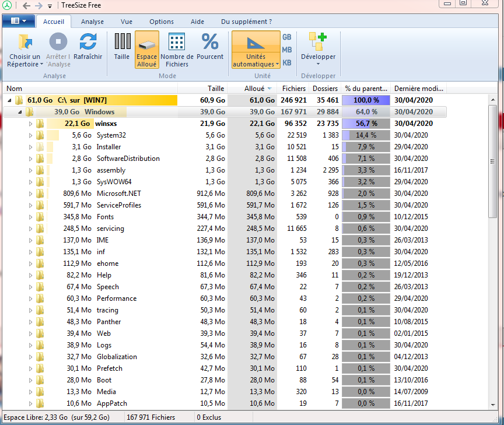The image size is (504, 425).
Task: Click the 14,4 % bar of System32
Action: pos(366,135)
